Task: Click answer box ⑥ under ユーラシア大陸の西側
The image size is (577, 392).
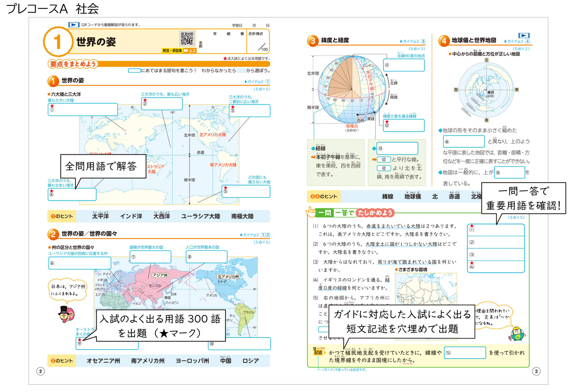Action: click(x=80, y=263)
